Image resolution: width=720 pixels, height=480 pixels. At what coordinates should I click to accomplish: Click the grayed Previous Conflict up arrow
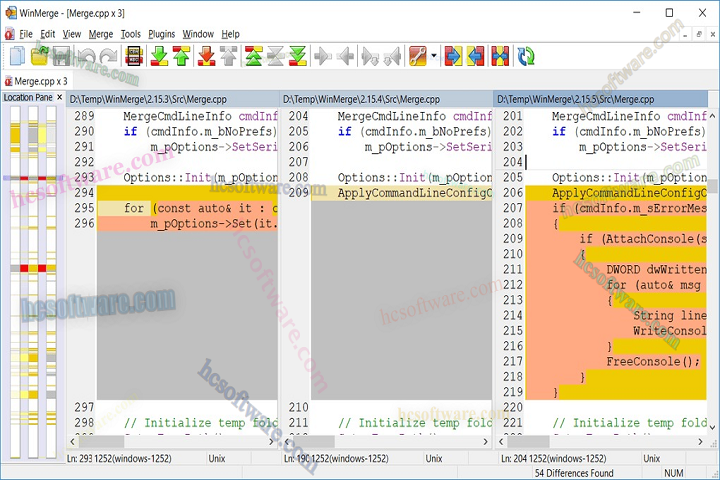pos(229,56)
